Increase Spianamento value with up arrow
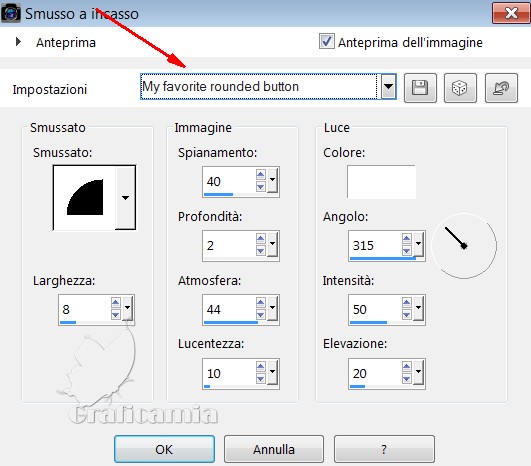The height and width of the screenshot is (466, 531). pyautogui.click(x=260, y=175)
